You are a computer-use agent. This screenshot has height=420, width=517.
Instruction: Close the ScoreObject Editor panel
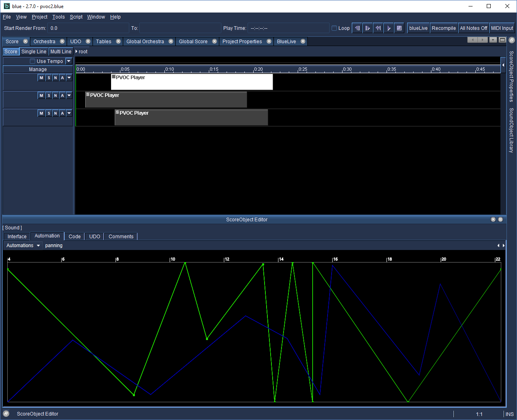[493, 219]
